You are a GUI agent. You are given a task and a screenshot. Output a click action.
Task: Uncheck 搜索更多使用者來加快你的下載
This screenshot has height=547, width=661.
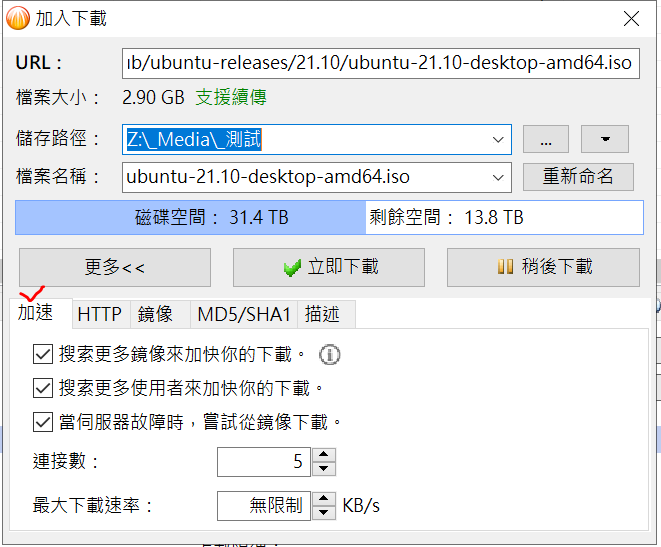[43, 388]
